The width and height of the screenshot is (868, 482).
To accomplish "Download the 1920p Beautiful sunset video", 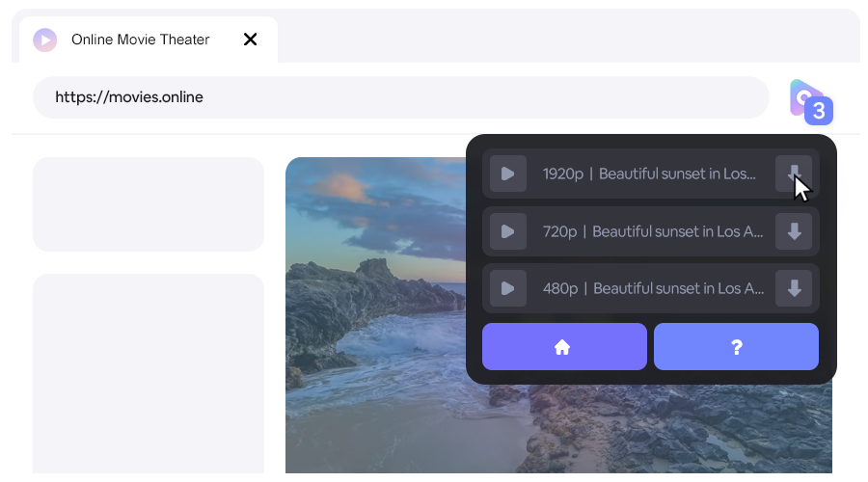I will (794, 174).
